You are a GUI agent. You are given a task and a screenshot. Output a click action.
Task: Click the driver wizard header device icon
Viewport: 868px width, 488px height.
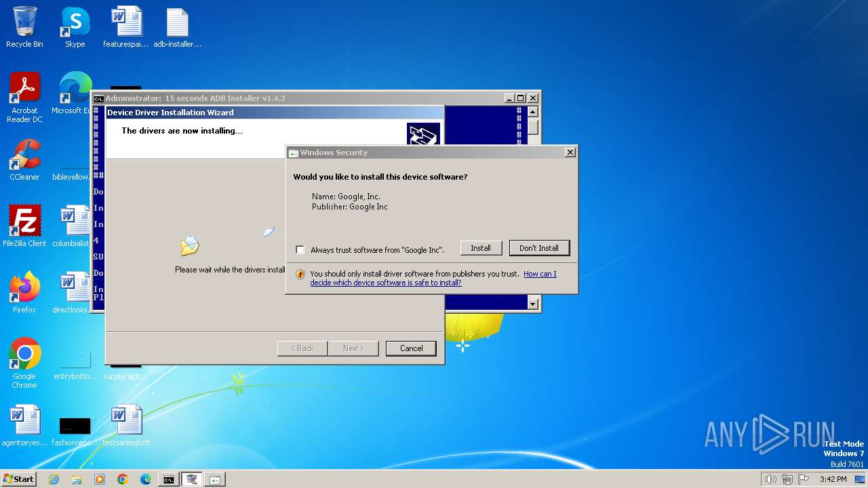[423, 134]
